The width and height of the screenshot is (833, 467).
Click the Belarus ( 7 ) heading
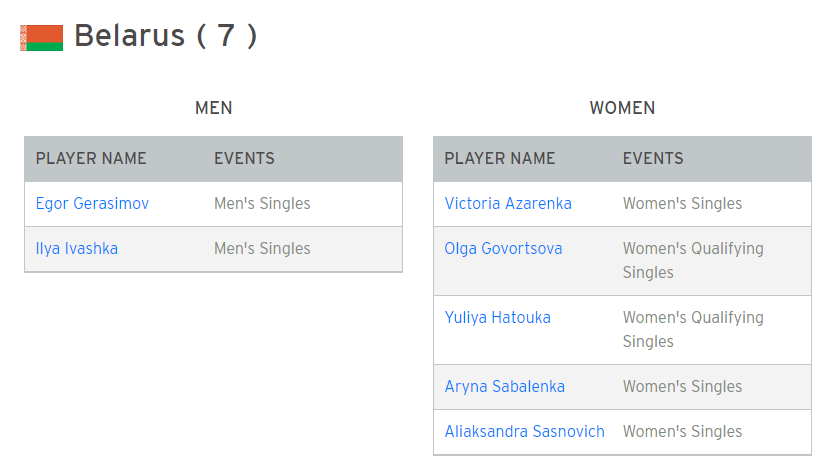pos(166,36)
